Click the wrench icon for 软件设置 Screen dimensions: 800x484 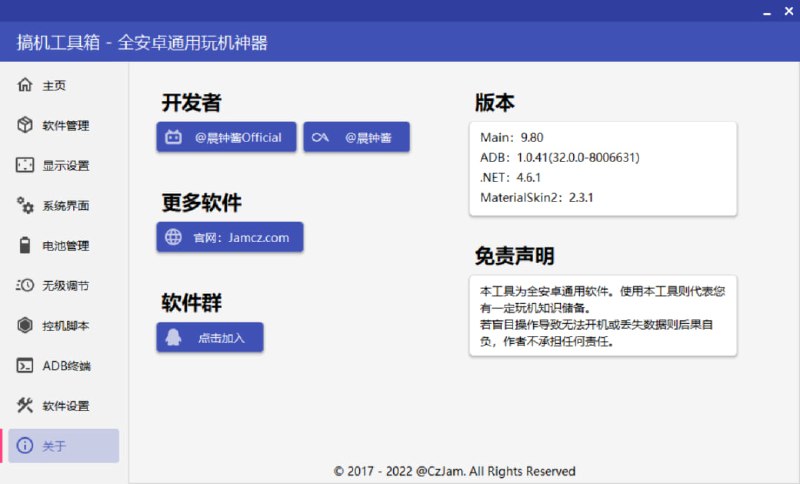point(25,405)
